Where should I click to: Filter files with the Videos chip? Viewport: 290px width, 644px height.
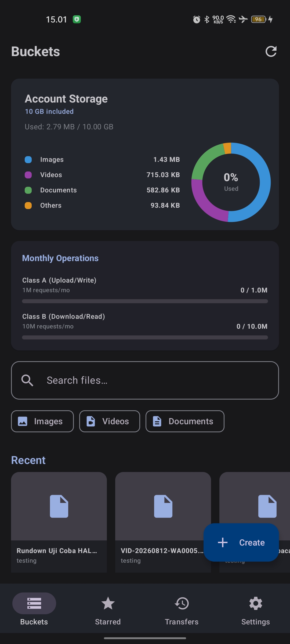(110, 421)
